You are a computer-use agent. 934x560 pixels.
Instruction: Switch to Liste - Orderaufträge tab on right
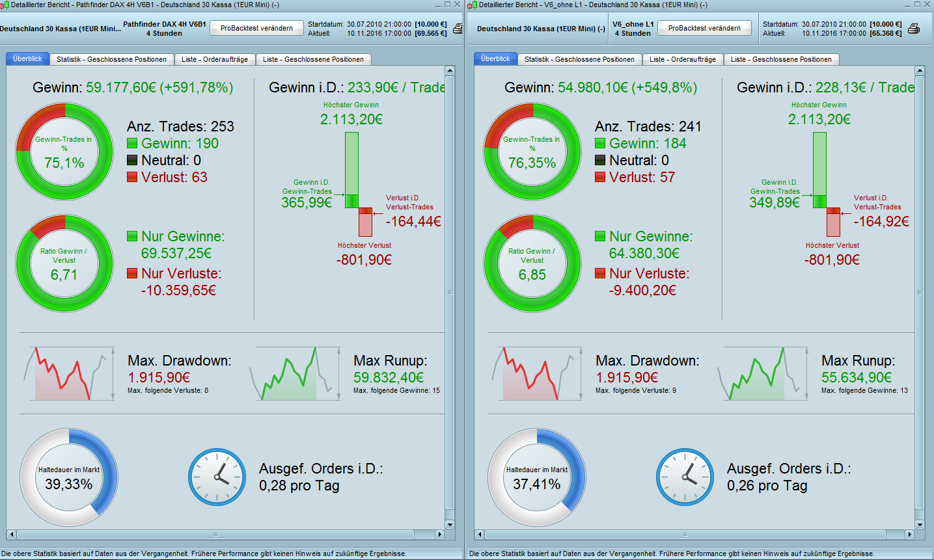coord(682,59)
